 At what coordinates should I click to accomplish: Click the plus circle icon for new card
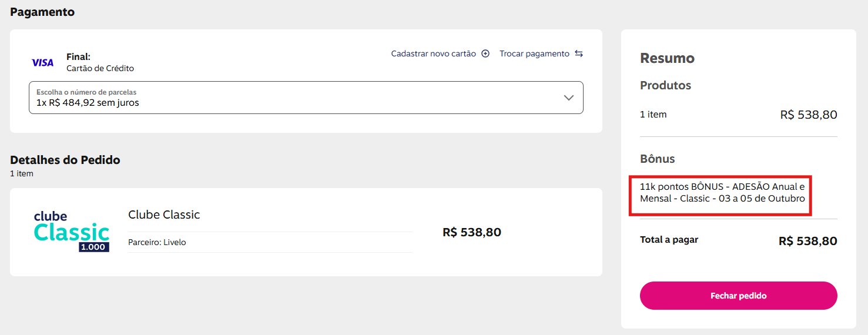coord(485,53)
